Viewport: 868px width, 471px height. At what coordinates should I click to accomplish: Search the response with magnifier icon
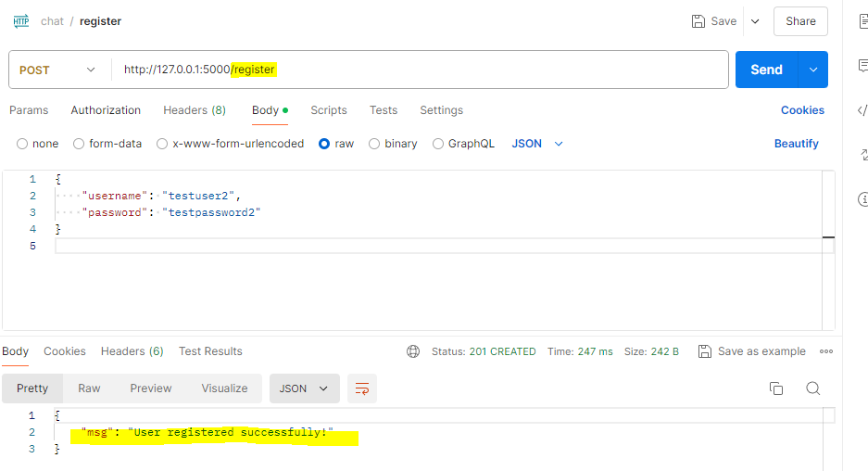pyautogui.click(x=812, y=388)
